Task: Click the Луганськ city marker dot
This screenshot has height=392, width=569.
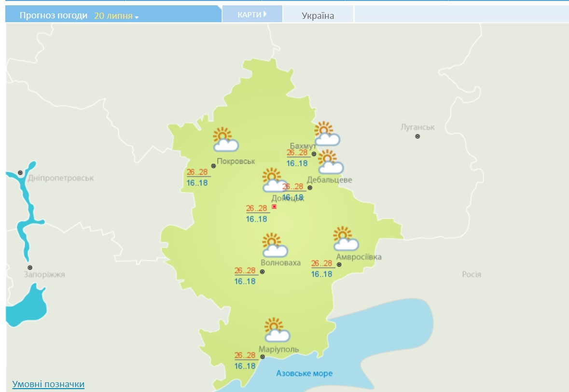Action: [x=417, y=137]
